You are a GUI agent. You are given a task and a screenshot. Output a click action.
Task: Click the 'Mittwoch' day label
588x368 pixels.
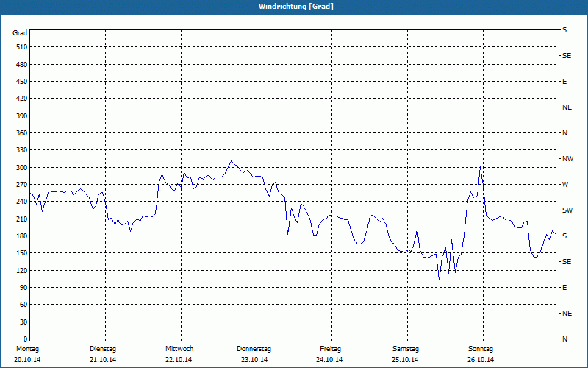click(x=179, y=349)
